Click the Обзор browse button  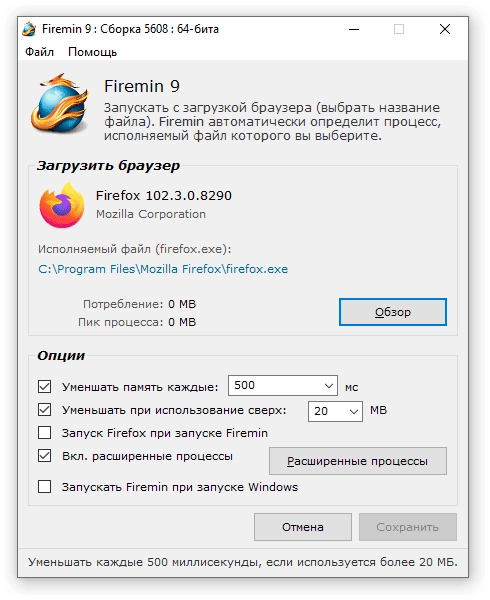coord(393,312)
